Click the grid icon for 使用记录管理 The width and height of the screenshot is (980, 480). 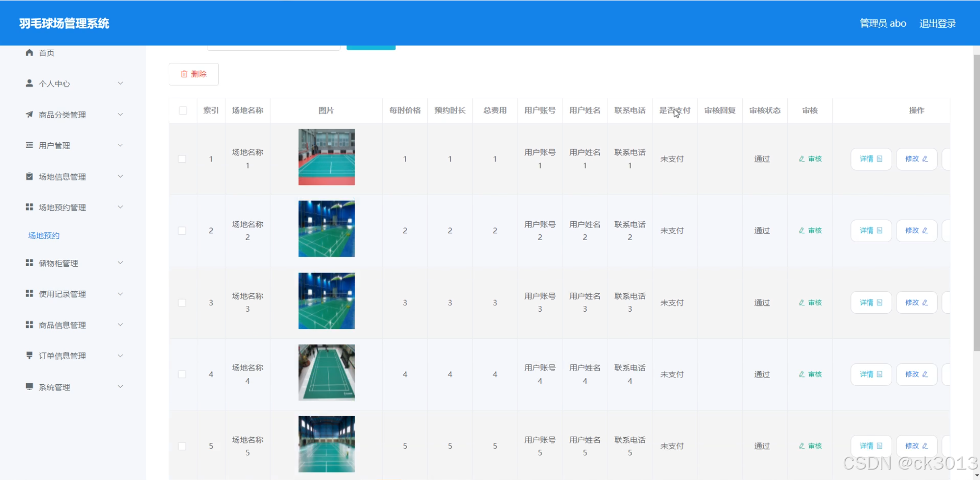(29, 293)
